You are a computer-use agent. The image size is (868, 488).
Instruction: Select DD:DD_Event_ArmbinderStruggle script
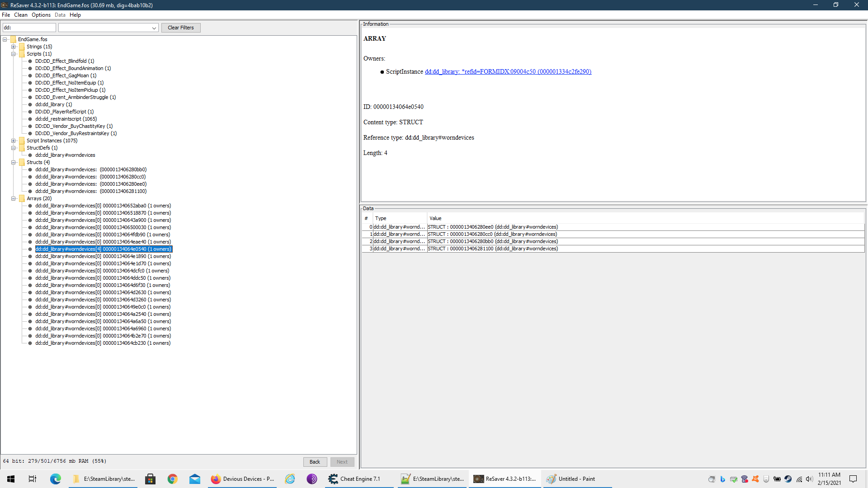(x=75, y=97)
